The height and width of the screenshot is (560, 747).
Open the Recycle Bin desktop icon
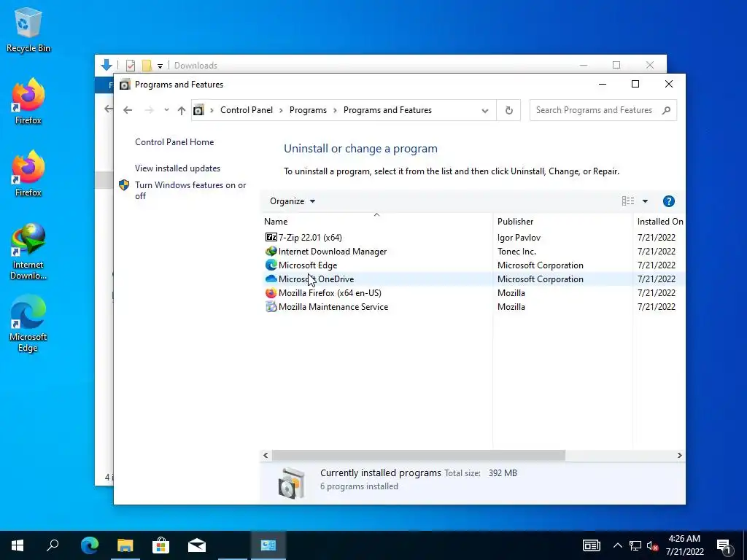pos(28,29)
